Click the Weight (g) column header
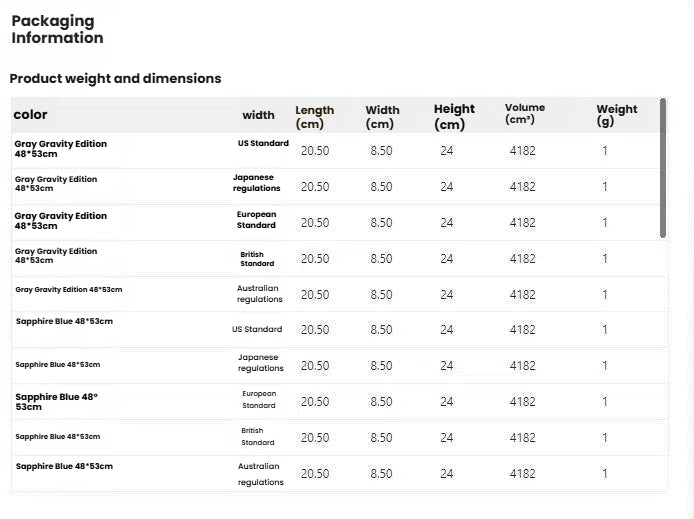Image resolution: width=694 pixels, height=519 pixels. [x=617, y=115]
